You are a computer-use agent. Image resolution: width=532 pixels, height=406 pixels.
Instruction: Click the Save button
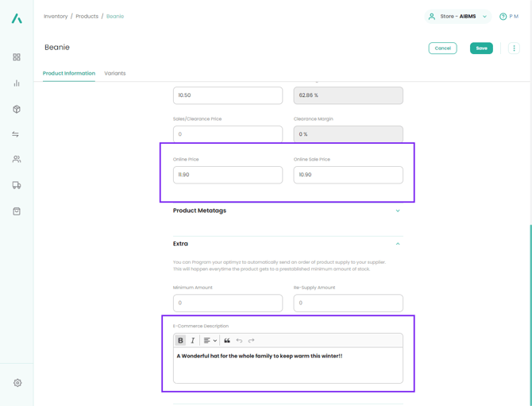coord(481,48)
